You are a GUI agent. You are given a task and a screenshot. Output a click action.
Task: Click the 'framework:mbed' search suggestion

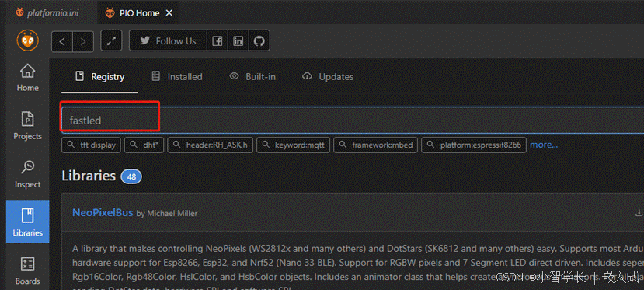(375, 145)
